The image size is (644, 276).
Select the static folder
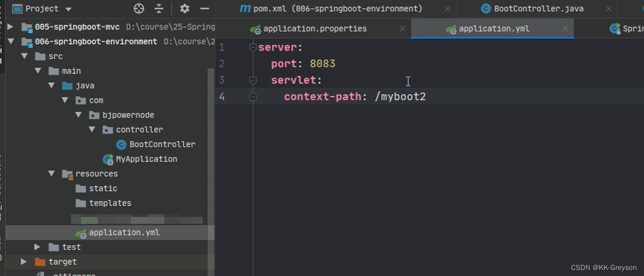point(103,188)
